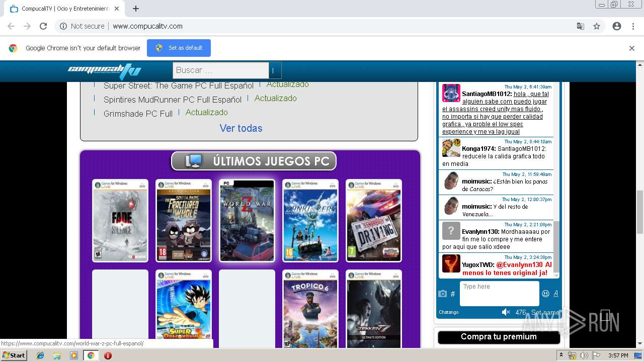Open the emoji smiley picker
Screen dimensions: 644x362
tap(545, 294)
